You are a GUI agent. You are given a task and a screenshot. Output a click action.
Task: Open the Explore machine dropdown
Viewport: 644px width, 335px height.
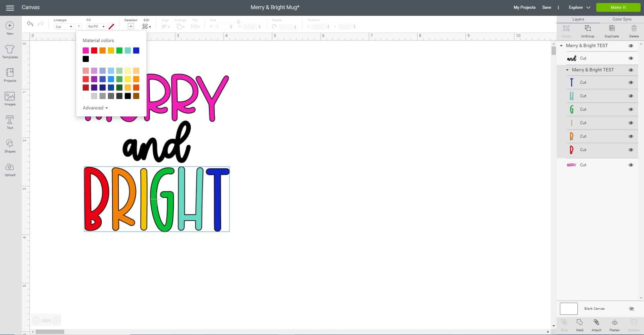pos(579,7)
